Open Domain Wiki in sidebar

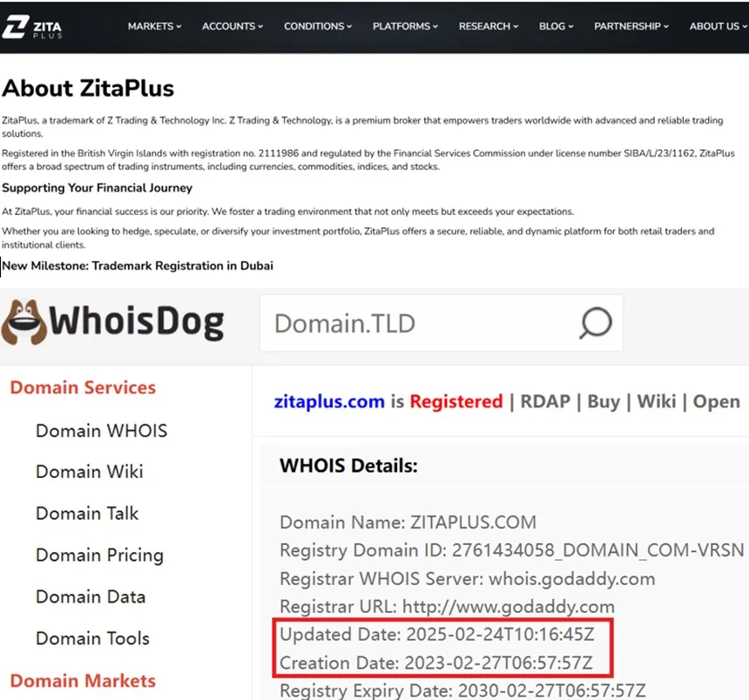click(90, 472)
